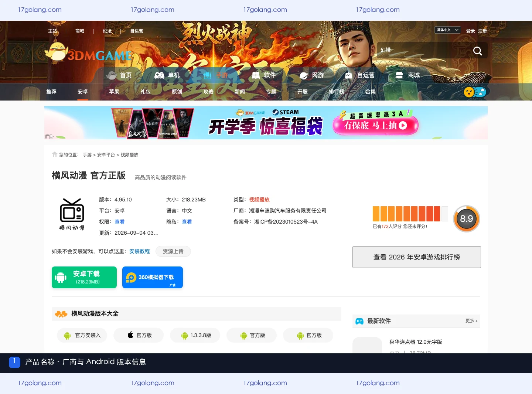The image size is (532, 394).
Task: Click 更多+ in 最新软件
Action: 471,321
